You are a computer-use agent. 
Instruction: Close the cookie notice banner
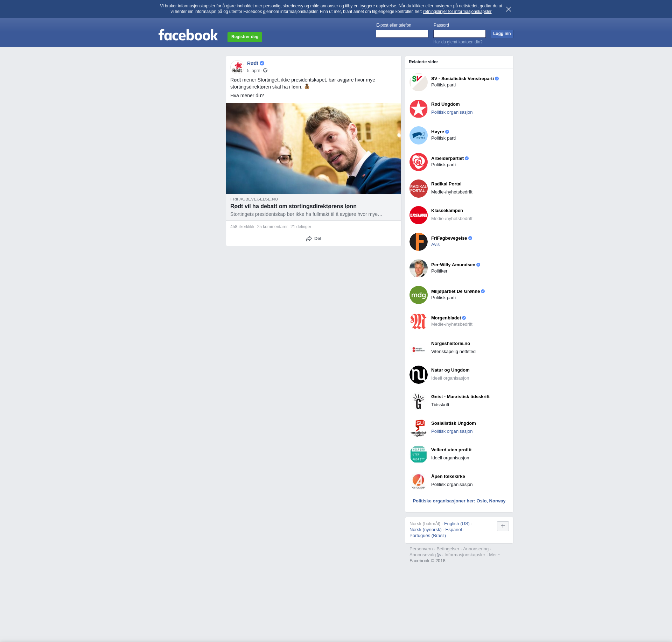(509, 9)
